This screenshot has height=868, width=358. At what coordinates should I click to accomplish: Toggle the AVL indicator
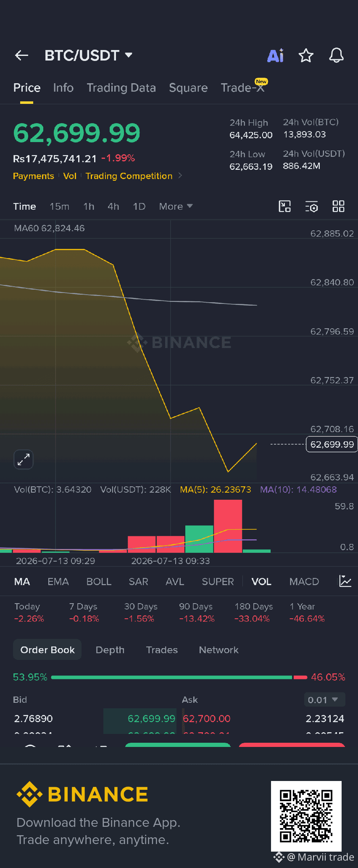(x=175, y=582)
